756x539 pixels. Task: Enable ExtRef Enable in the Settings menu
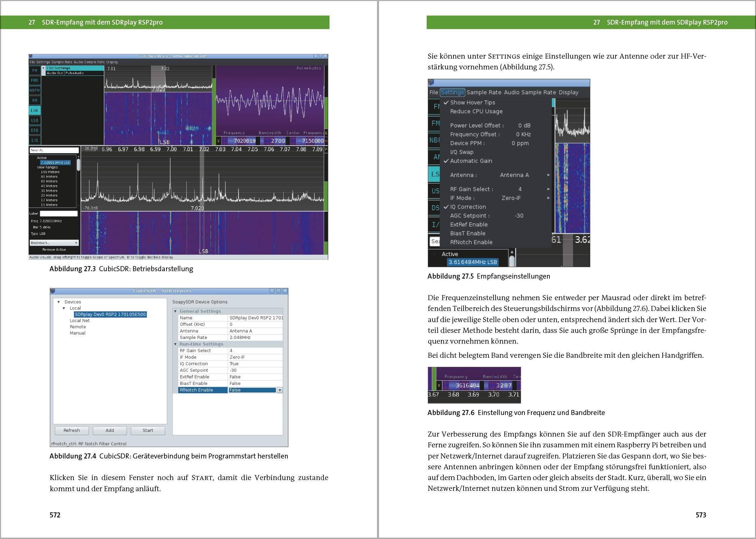tap(469, 224)
